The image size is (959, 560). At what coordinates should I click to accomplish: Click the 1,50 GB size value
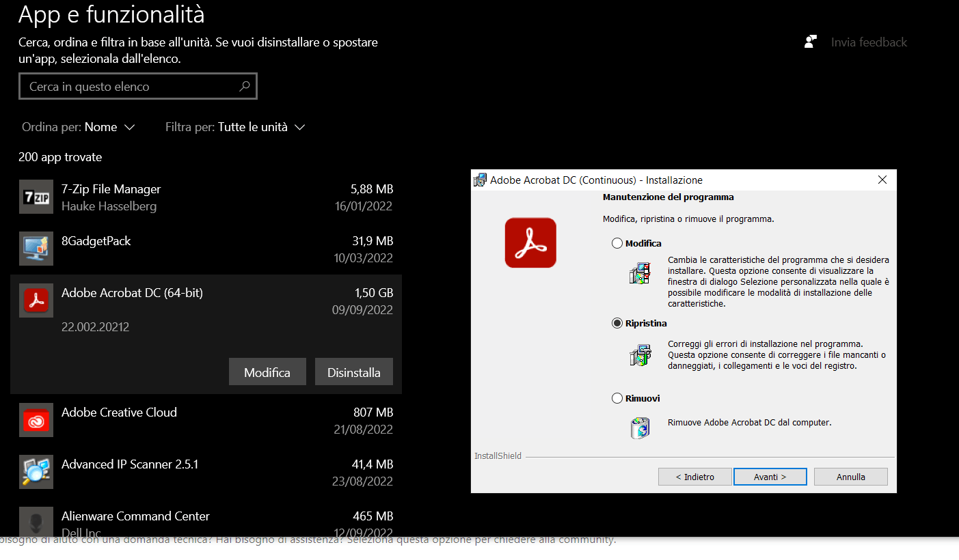(x=374, y=293)
